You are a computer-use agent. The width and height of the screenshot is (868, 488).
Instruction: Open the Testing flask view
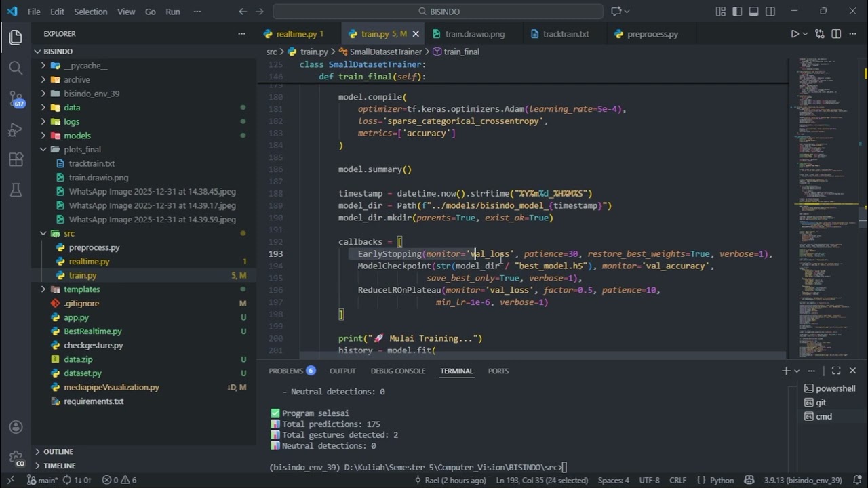tap(16, 190)
